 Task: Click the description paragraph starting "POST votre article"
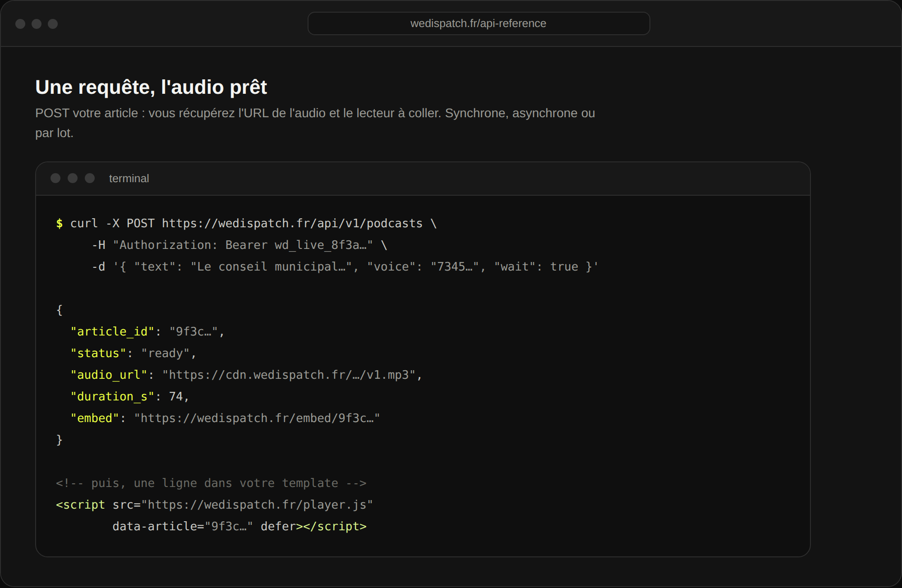pos(315,123)
